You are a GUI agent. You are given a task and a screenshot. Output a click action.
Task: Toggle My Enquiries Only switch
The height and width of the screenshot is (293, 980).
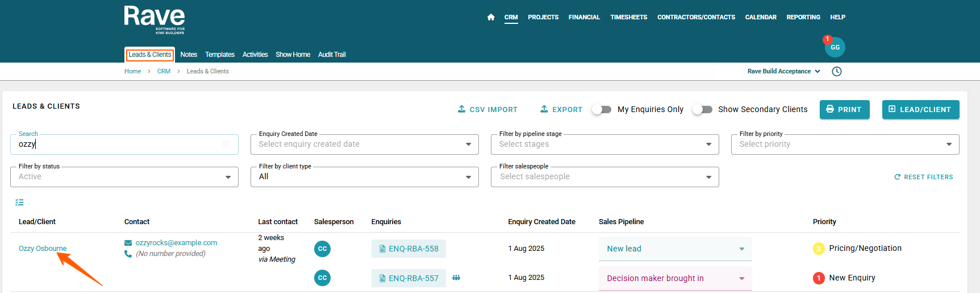(x=602, y=109)
